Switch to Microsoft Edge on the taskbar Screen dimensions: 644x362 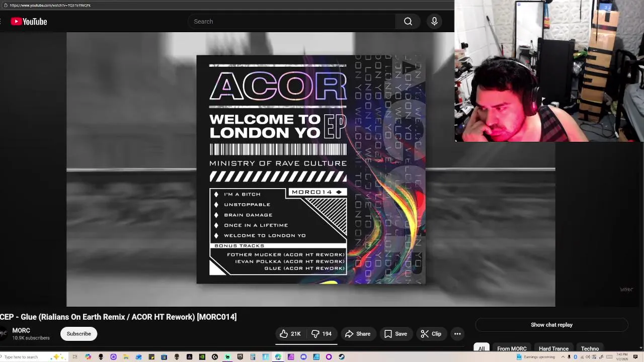(278, 357)
